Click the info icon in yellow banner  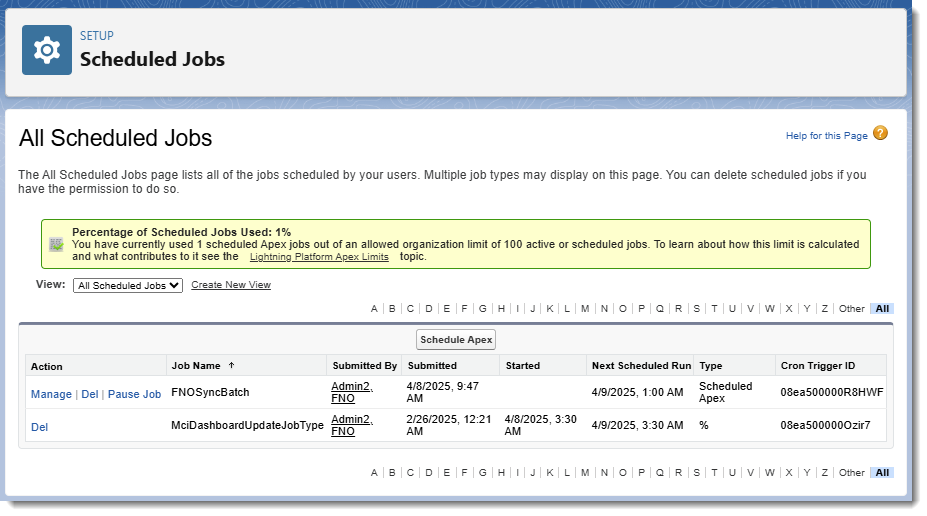(x=57, y=244)
